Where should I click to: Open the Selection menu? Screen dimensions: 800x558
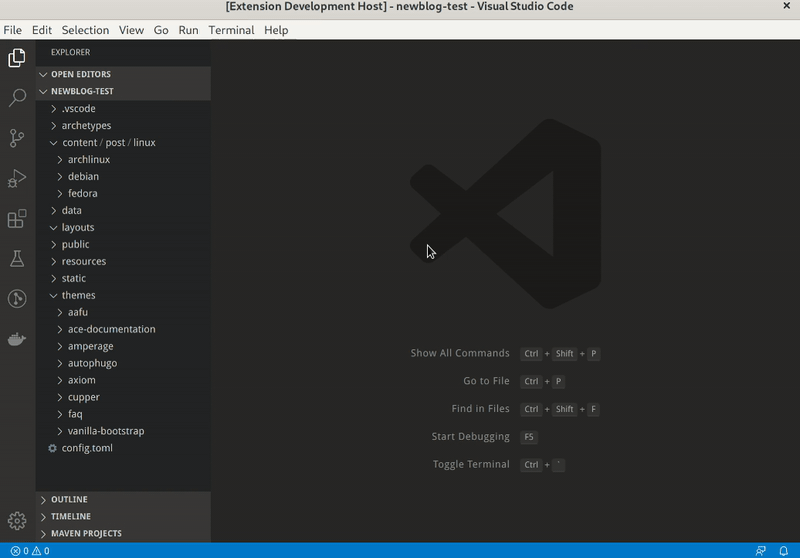(85, 30)
